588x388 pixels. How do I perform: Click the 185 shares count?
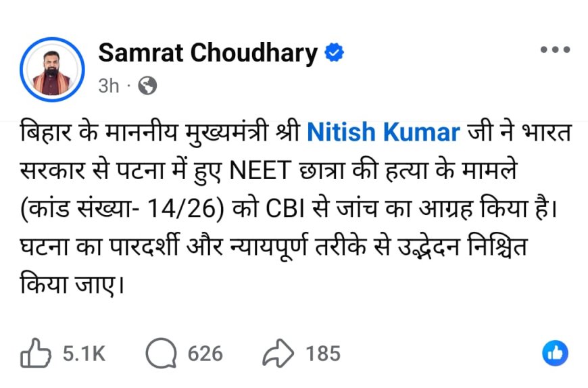322,354
